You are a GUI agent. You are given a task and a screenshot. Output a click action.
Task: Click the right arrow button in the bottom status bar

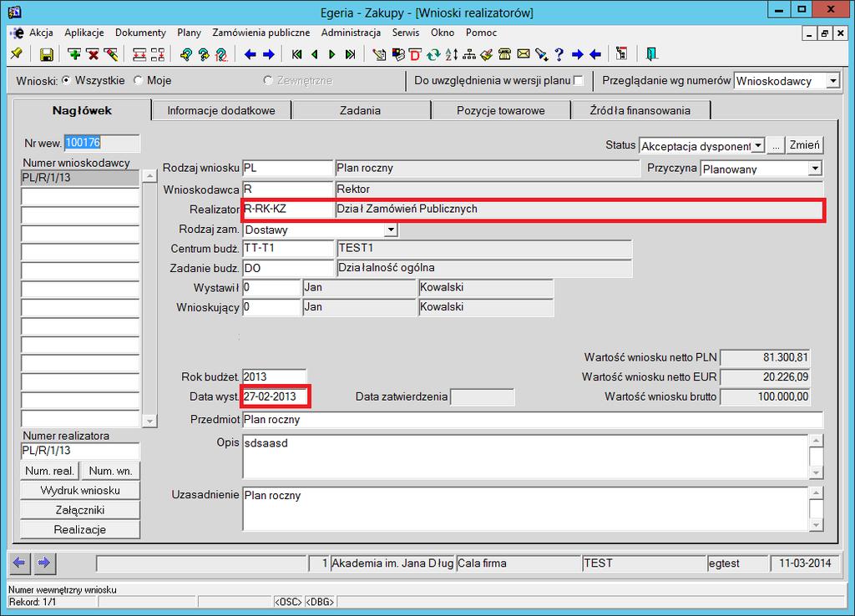tap(44, 563)
